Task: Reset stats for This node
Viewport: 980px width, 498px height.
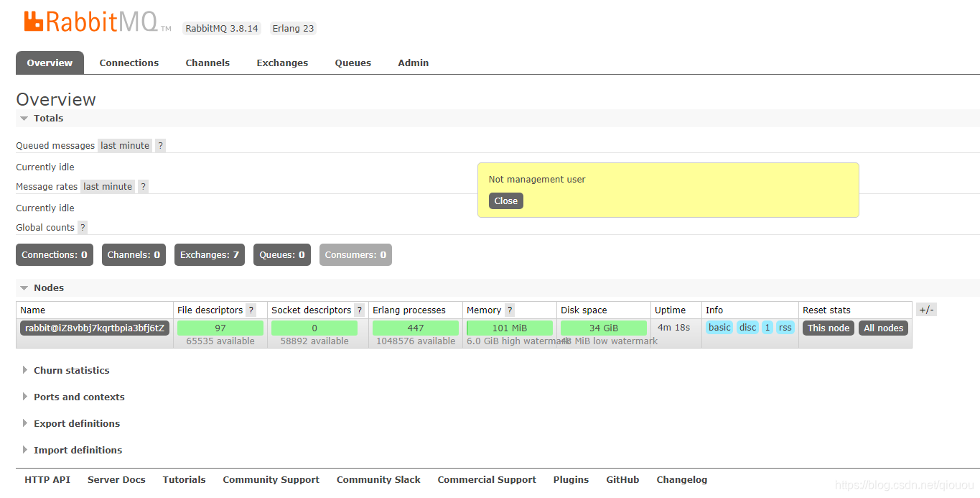Action: tap(829, 328)
